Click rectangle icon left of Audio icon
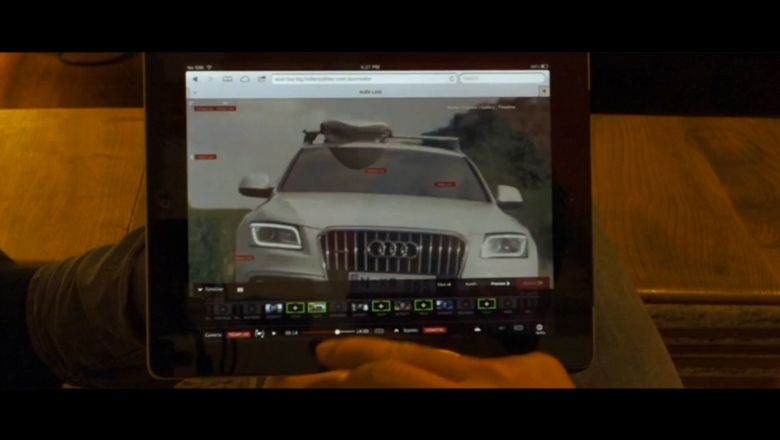 click(x=519, y=328)
